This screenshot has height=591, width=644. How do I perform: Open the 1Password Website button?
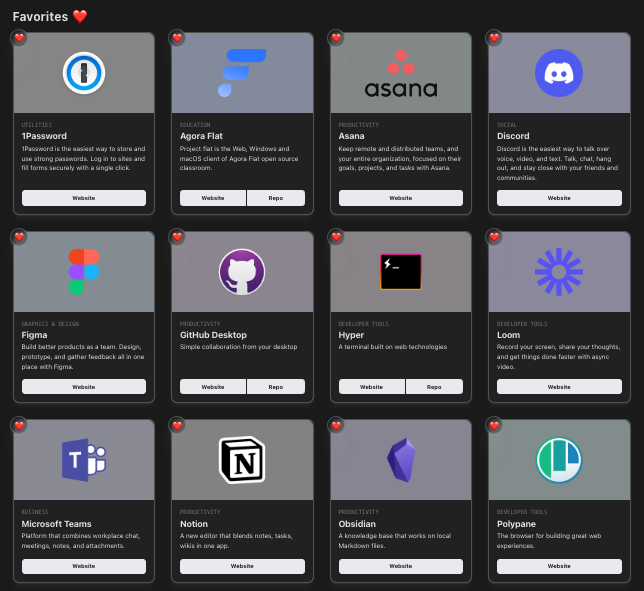pos(84,198)
